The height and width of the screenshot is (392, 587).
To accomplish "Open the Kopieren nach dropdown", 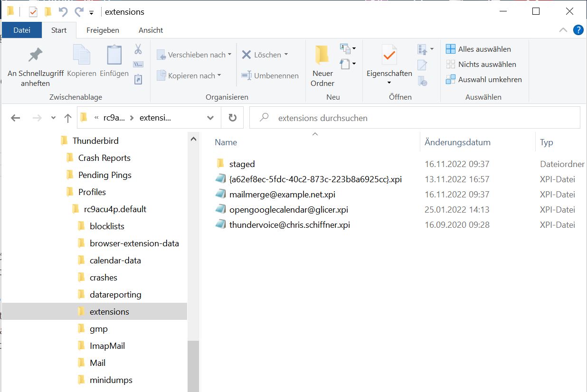I will tap(219, 75).
